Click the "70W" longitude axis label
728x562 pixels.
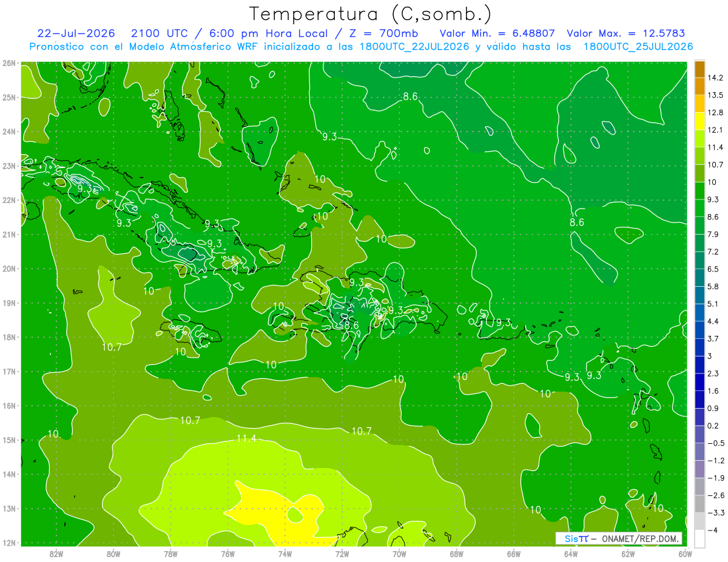coord(399,554)
